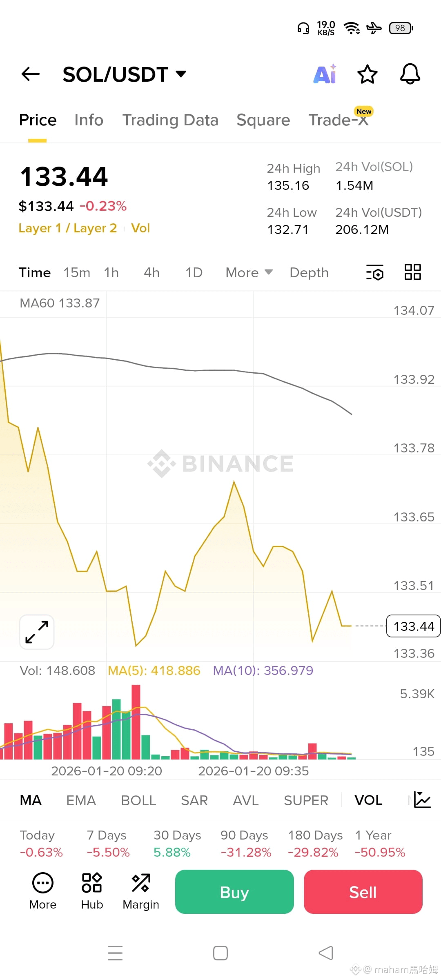Open price alert bell icon
The height and width of the screenshot is (980, 441).
410,74
